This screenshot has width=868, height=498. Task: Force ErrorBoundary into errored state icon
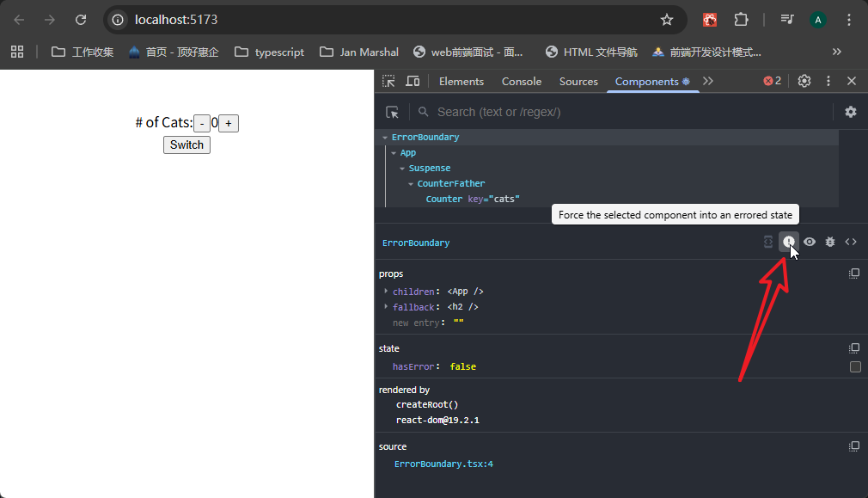pyautogui.click(x=788, y=243)
